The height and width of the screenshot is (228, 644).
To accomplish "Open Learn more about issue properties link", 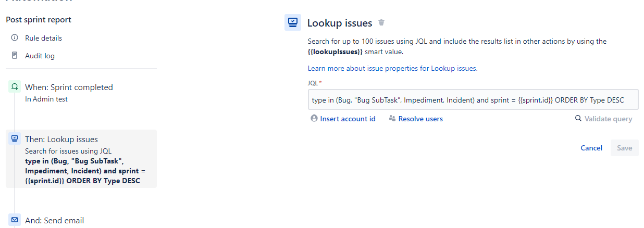I will 392,68.
